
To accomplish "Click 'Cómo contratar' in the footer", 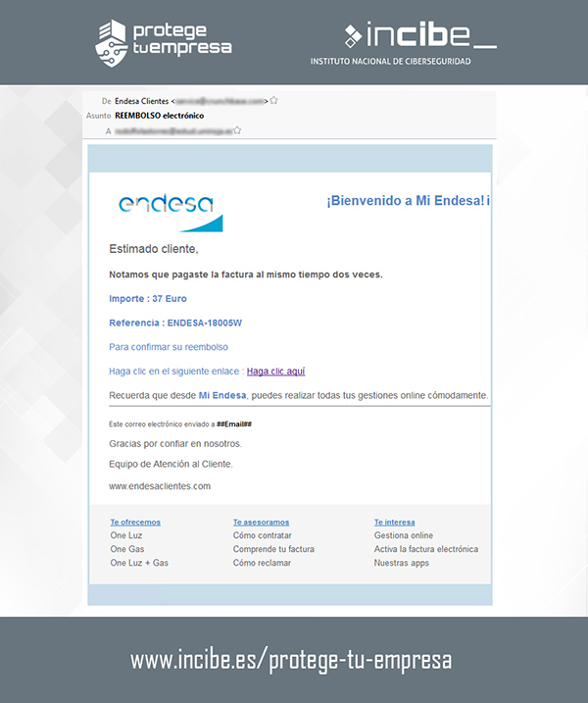I will [x=263, y=535].
